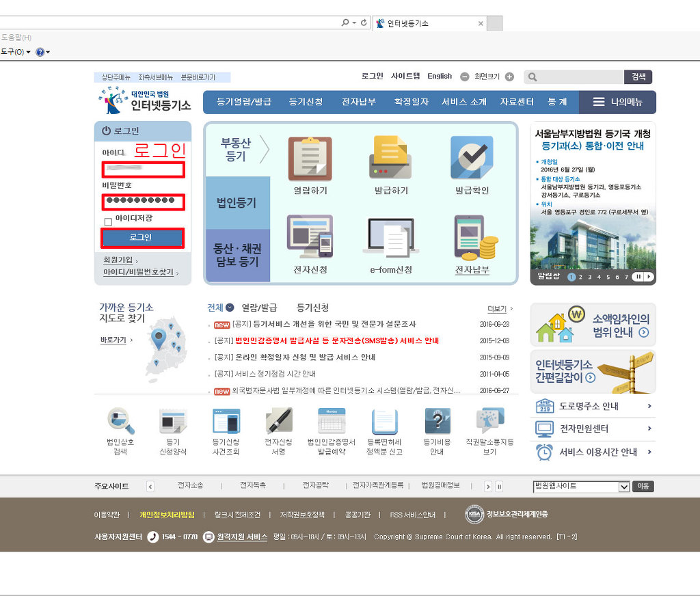
Task: Pause the 주요사이트 ticker
Action: [x=500, y=487]
